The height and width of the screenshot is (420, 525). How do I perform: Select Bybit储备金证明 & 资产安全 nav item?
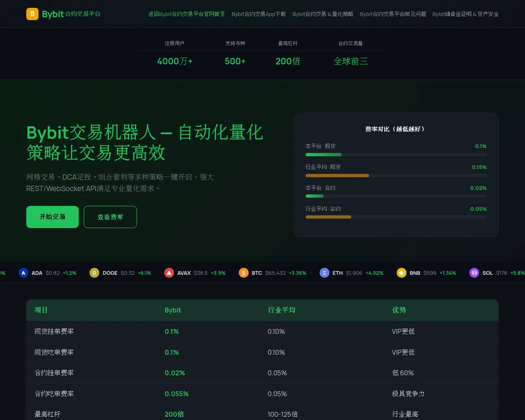coord(465,14)
